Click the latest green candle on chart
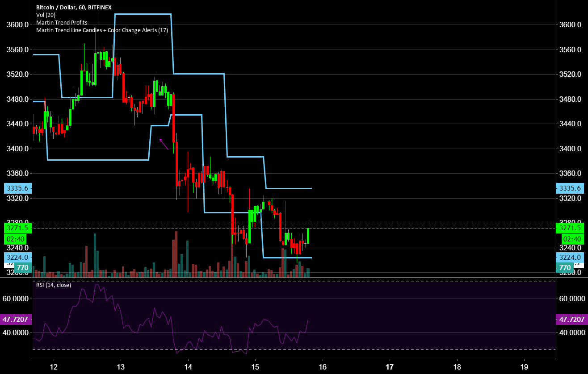Viewport: 588px width, 374px height. tap(308, 236)
